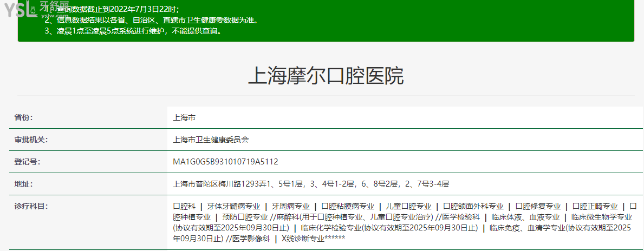Select the text 临床微生物学专业 in departments
644x251 pixels.
pyautogui.click(x=602, y=217)
